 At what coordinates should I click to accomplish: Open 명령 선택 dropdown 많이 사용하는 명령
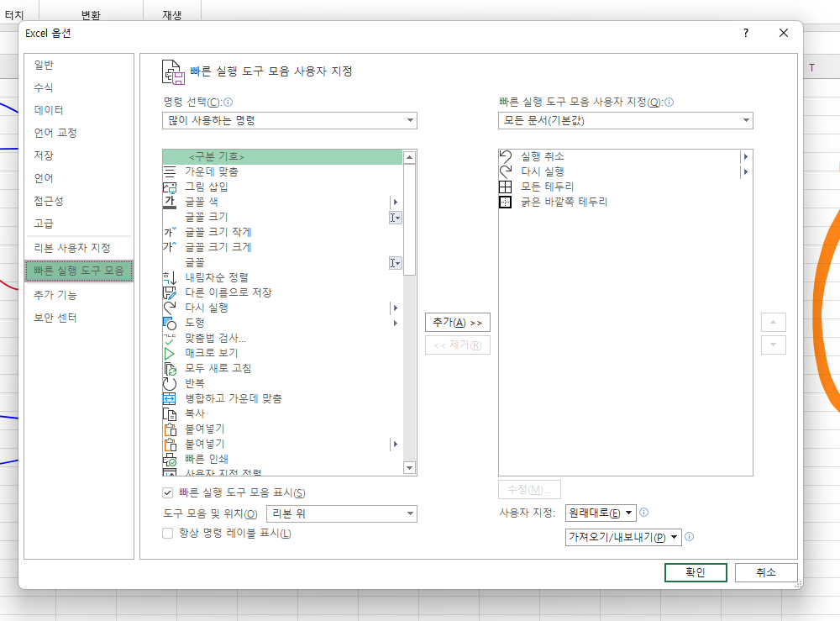pyautogui.click(x=289, y=120)
